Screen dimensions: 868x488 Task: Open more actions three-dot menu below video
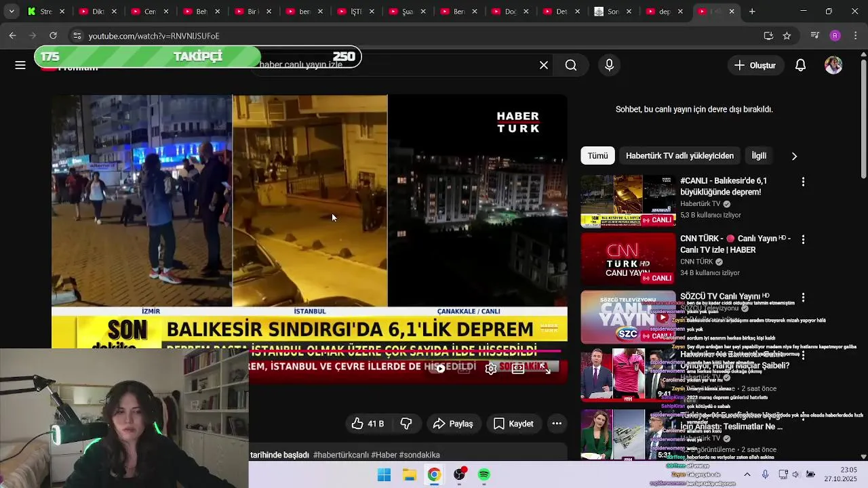coord(557,424)
